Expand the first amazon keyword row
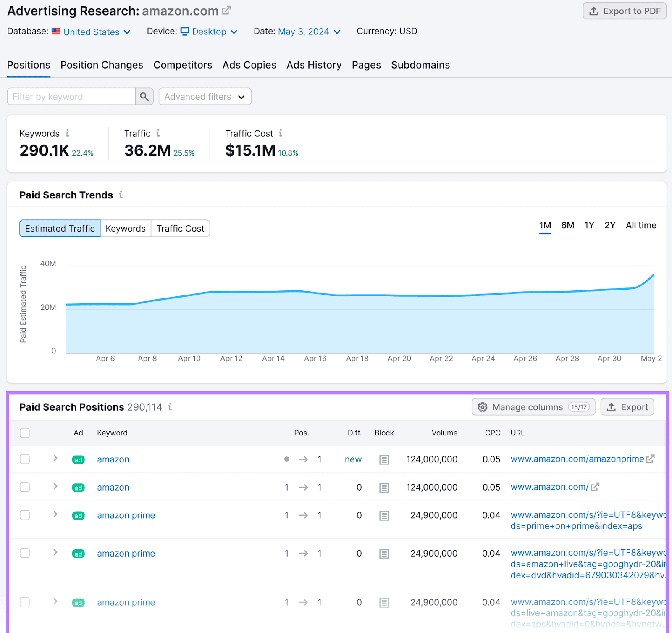Screen dimensions: 672x633 coord(55,459)
